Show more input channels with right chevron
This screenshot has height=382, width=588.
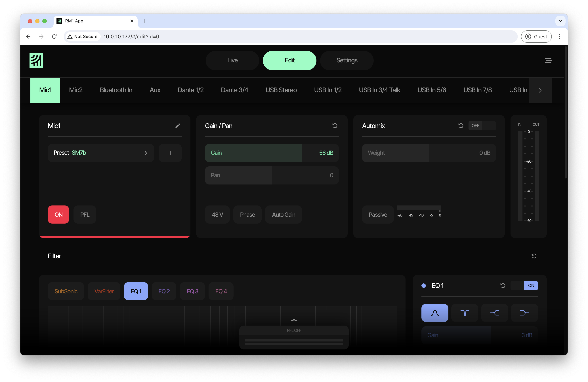540,90
